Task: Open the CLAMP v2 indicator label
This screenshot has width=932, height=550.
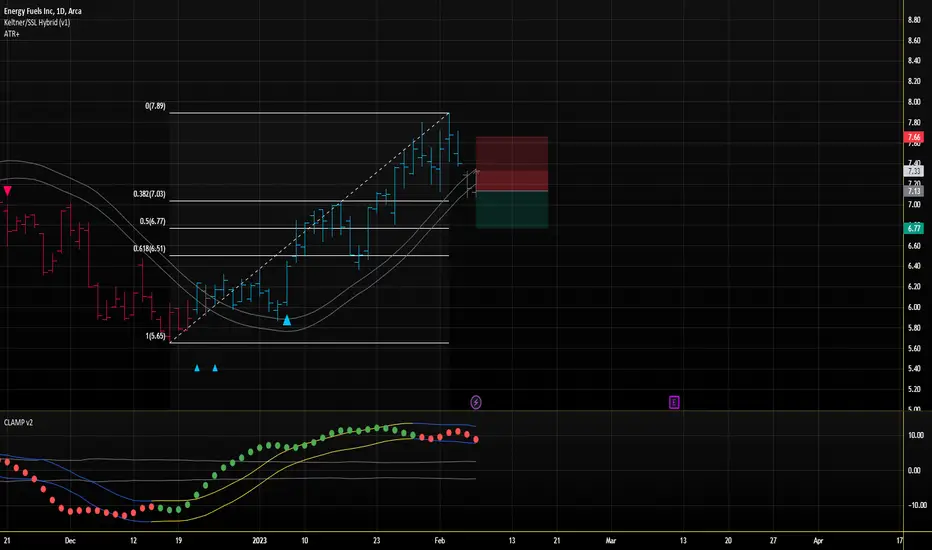Action: 18,423
